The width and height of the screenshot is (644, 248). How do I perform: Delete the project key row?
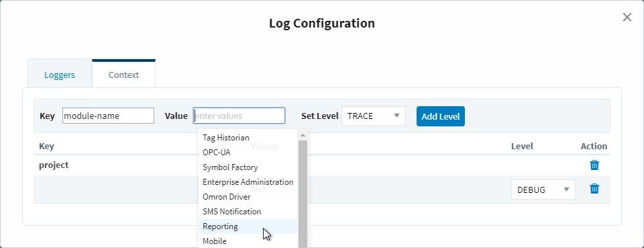tap(594, 165)
